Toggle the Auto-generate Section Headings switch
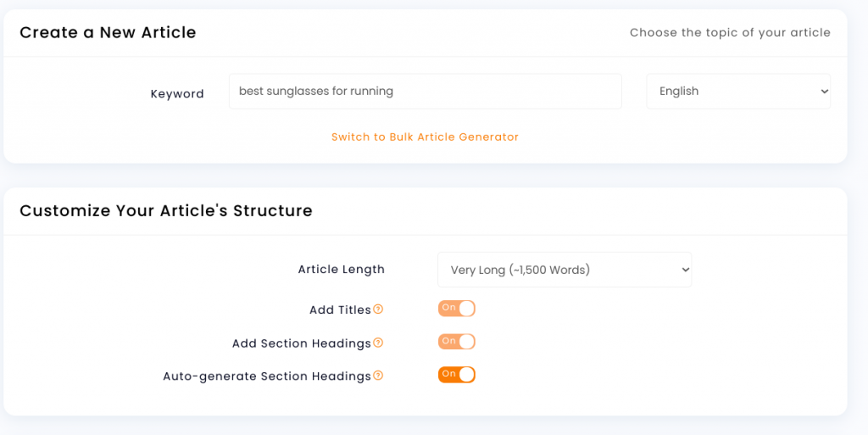The width and height of the screenshot is (868, 435). point(457,375)
